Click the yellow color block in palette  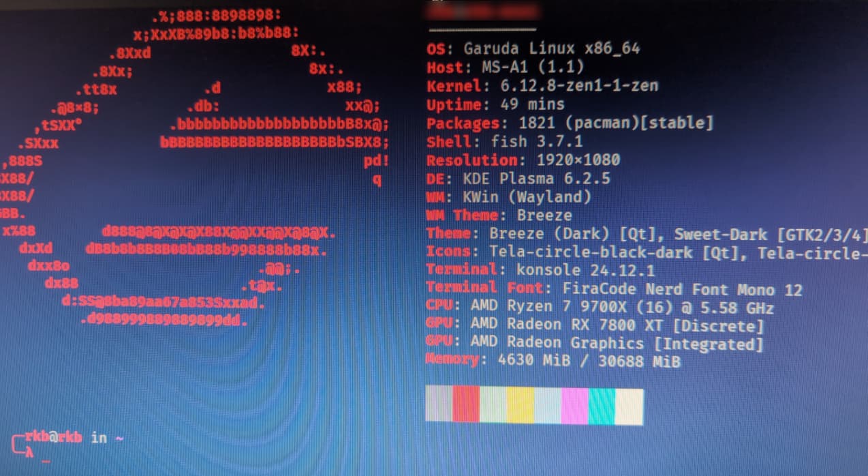pos(521,406)
